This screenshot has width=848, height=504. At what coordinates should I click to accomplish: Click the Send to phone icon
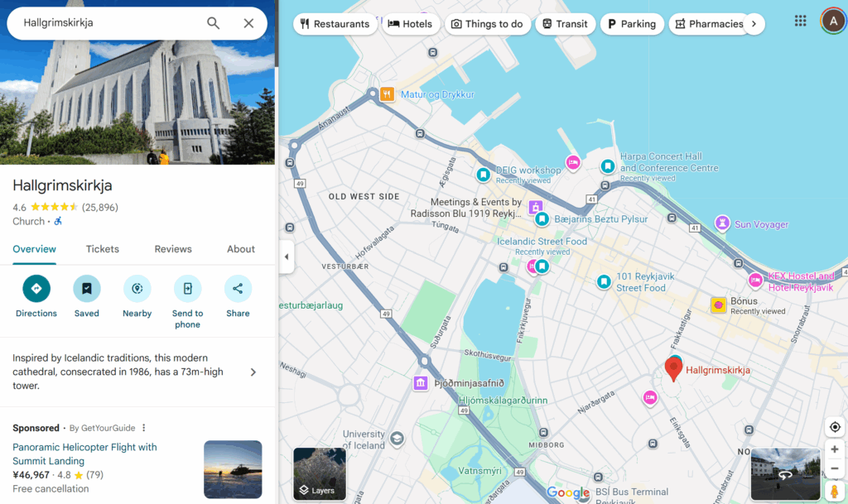pos(188,289)
